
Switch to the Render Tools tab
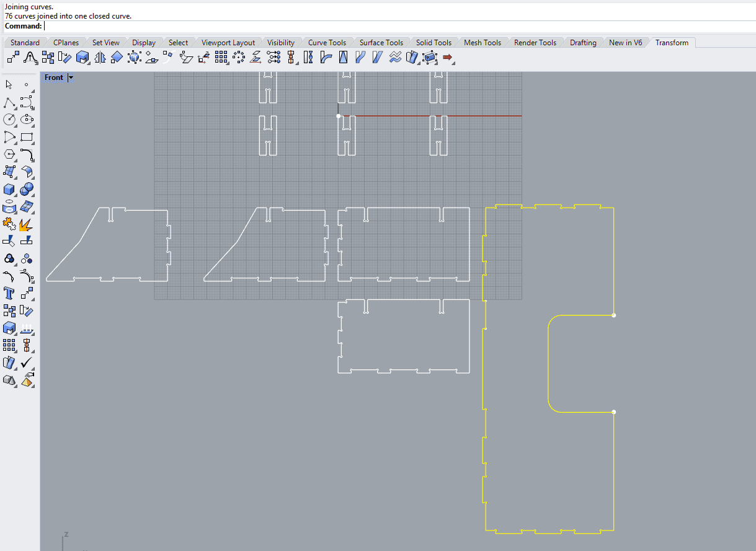click(535, 43)
